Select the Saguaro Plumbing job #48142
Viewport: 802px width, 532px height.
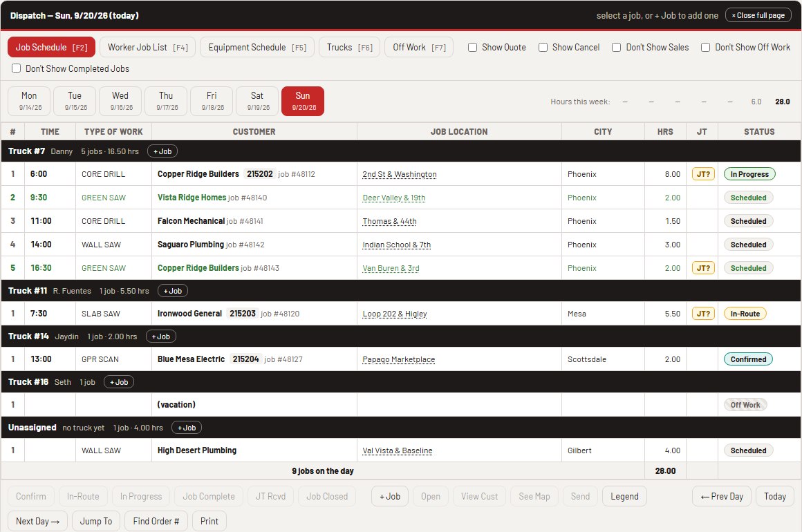[x=401, y=245]
